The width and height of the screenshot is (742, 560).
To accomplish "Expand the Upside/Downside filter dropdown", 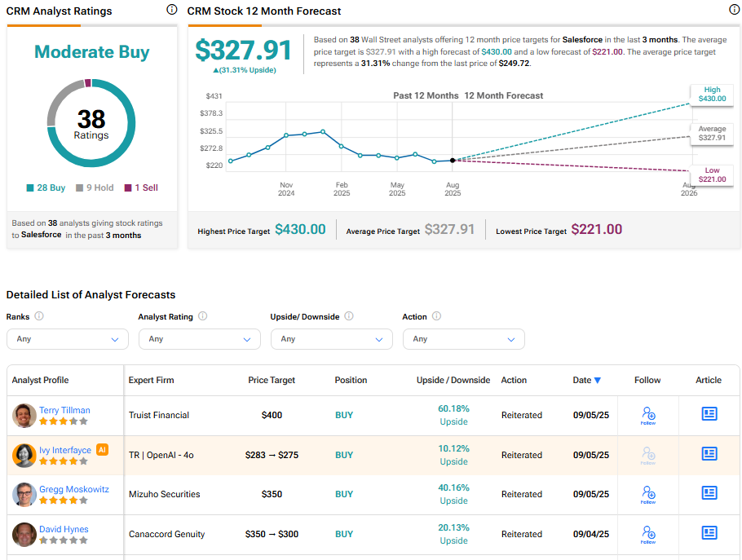I will pyautogui.click(x=331, y=339).
